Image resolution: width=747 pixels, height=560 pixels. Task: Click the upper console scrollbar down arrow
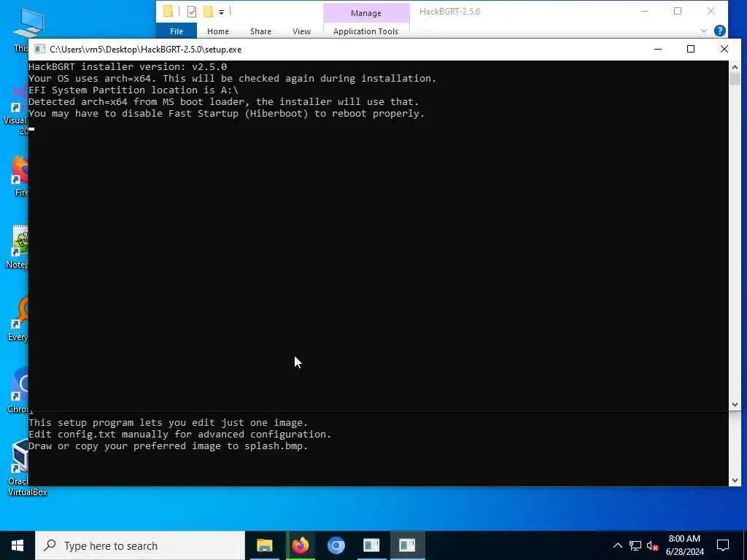(x=735, y=404)
